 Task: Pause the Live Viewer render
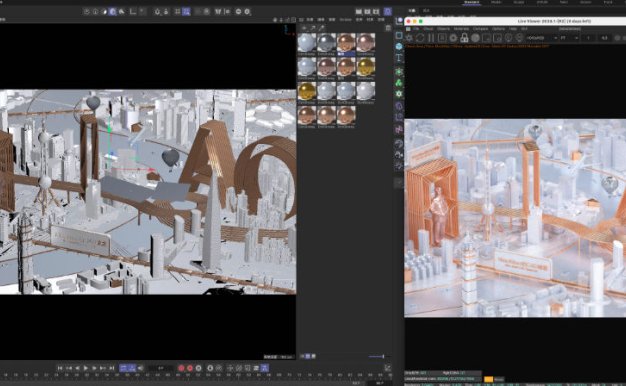tap(431, 38)
